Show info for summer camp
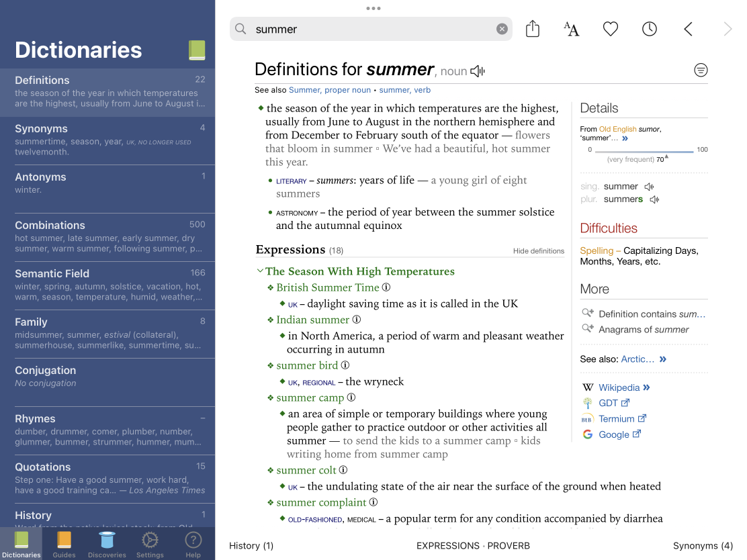The height and width of the screenshot is (560, 747). click(351, 398)
